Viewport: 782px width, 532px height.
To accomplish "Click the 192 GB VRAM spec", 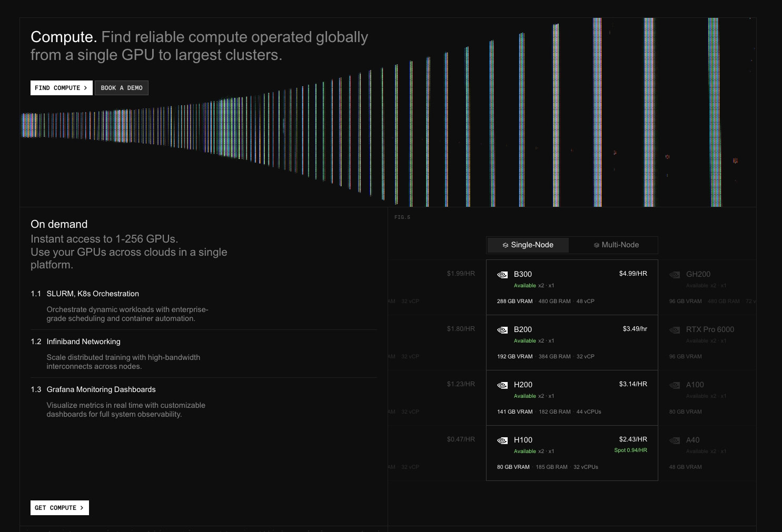I will (x=514, y=357).
